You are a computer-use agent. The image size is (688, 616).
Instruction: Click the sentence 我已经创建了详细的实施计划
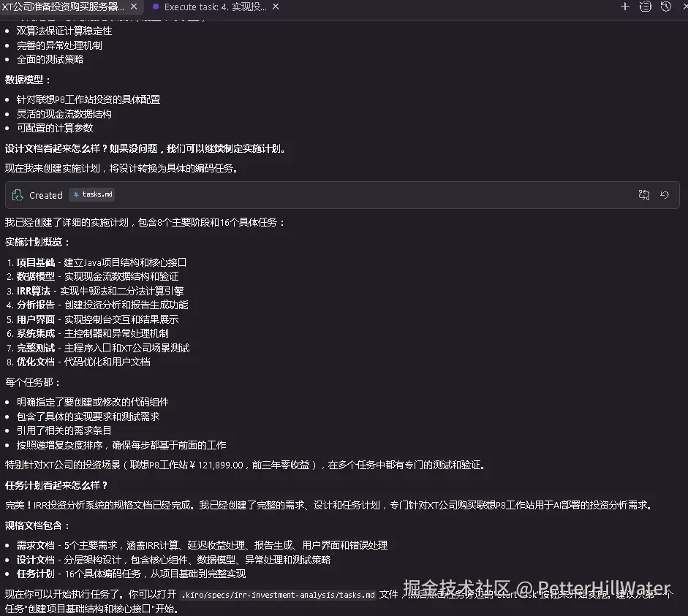(145, 222)
